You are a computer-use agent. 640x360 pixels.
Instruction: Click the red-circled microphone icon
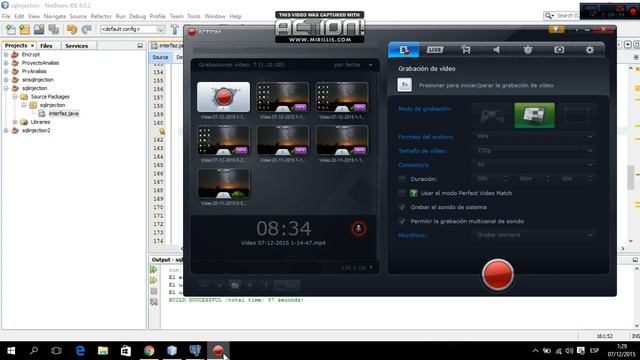(358, 229)
